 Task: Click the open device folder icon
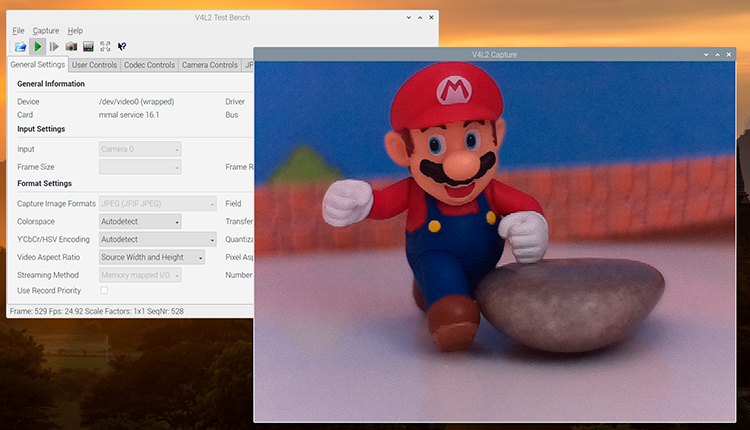(x=20, y=46)
